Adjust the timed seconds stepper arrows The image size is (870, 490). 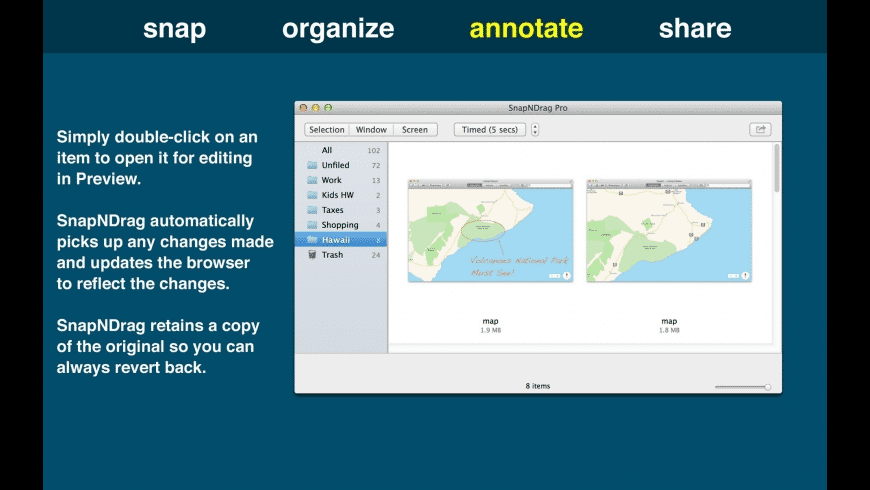point(535,129)
